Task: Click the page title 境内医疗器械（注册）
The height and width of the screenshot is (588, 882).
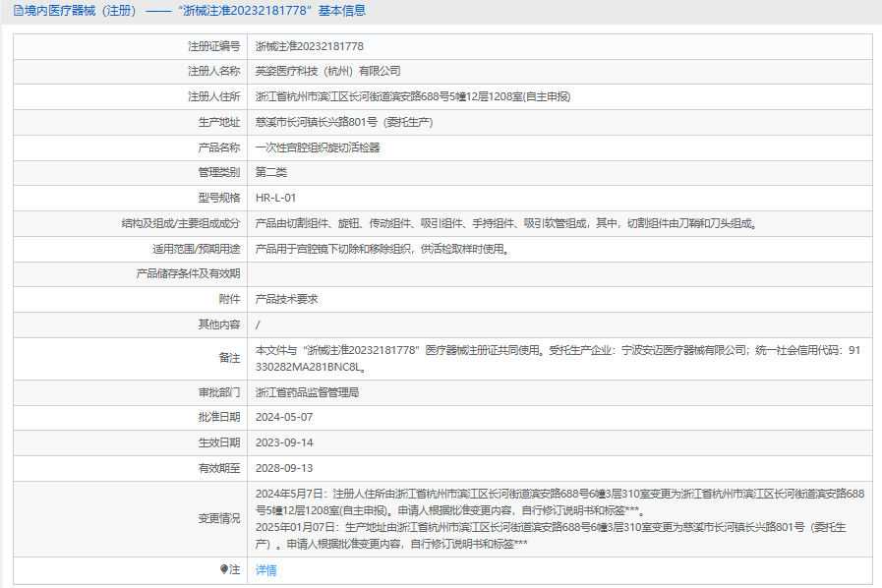Action: click(x=81, y=11)
